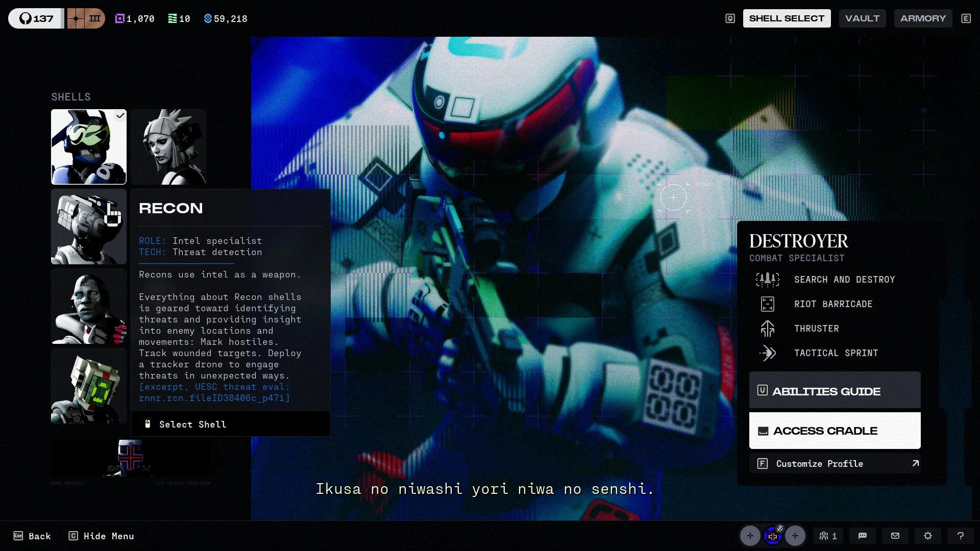The width and height of the screenshot is (980, 551).
Task: Pick the Recon shell thumbnail
Action: tap(89, 227)
